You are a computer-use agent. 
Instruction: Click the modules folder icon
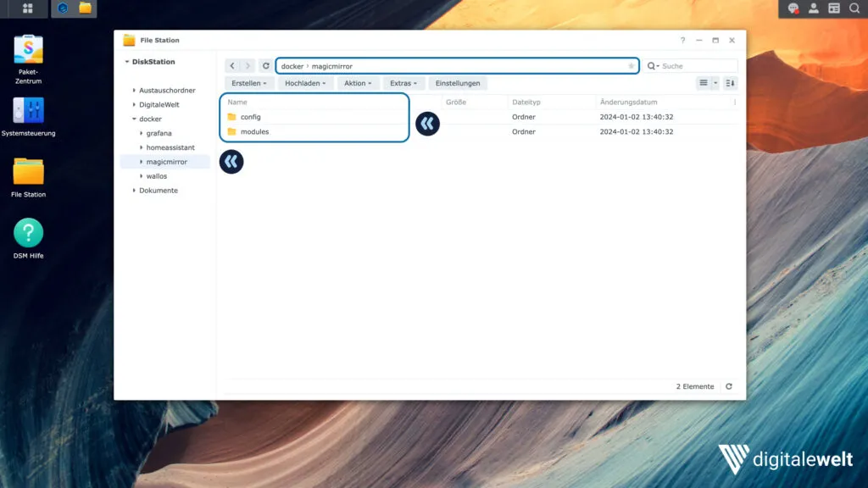click(232, 131)
